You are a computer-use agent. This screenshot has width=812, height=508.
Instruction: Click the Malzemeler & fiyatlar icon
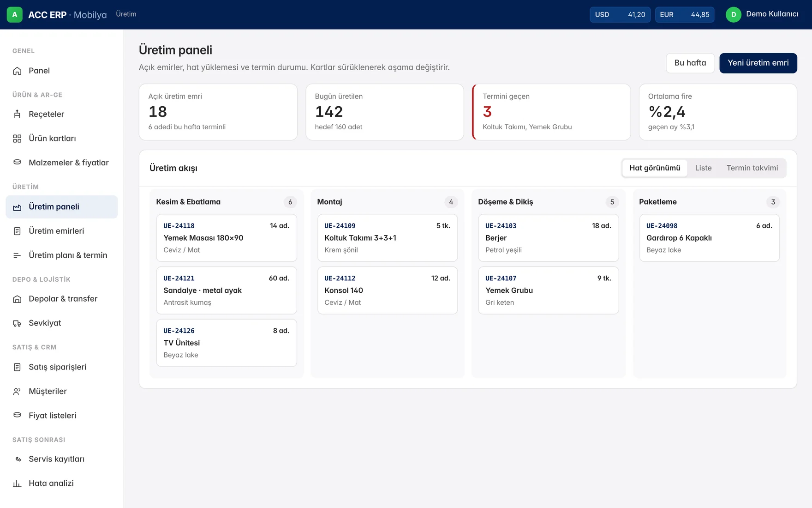tap(17, 163)
